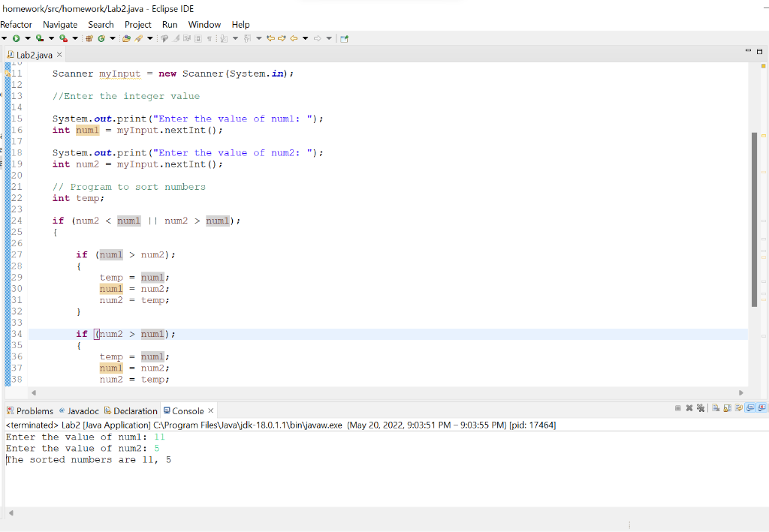Toggle Java editor breadcrumb
This screenshot has width=769, height=532.
pos(164,38)
